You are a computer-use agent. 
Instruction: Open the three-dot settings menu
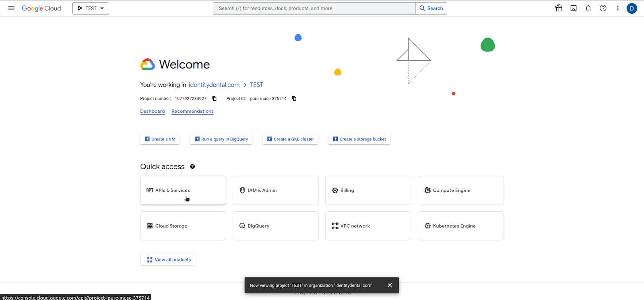click(x=618, y=8)
